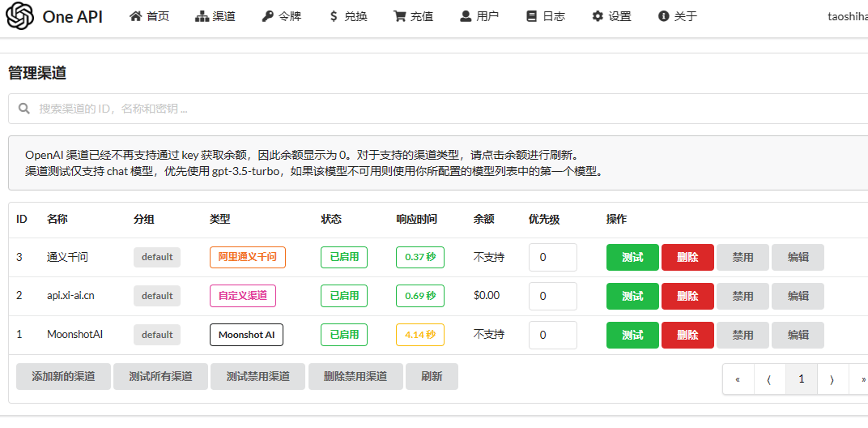Disable the 通义千问 channel with 禁用
Viewport: 868px width, 428px height.
[742, 257]
